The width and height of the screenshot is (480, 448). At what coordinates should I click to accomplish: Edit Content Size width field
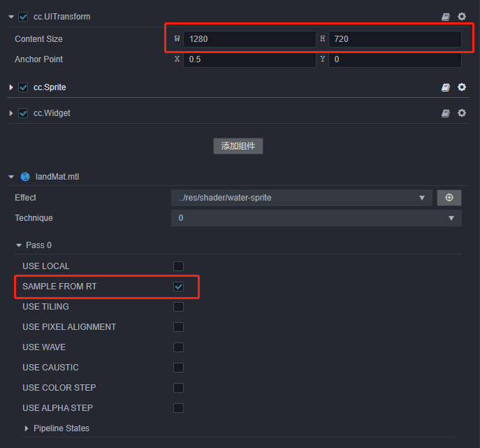point(249,39)
